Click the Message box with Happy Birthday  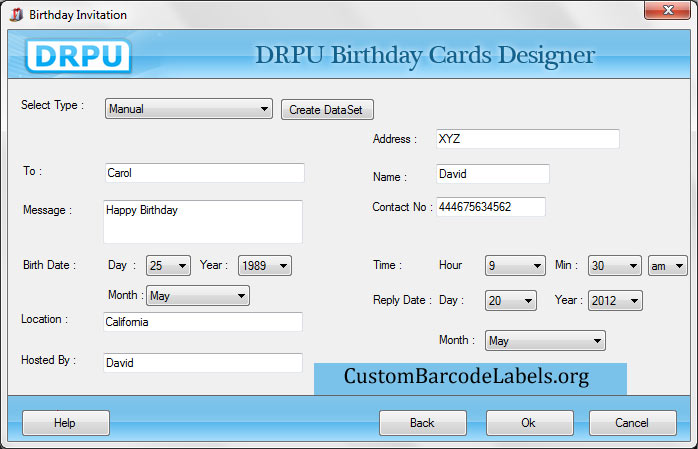(203, 222)
